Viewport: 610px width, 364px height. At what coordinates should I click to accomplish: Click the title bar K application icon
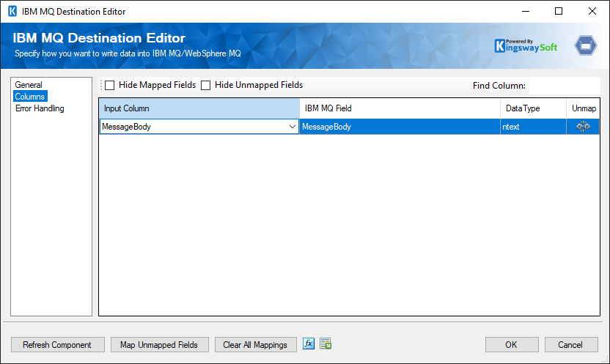click(12, 11)
